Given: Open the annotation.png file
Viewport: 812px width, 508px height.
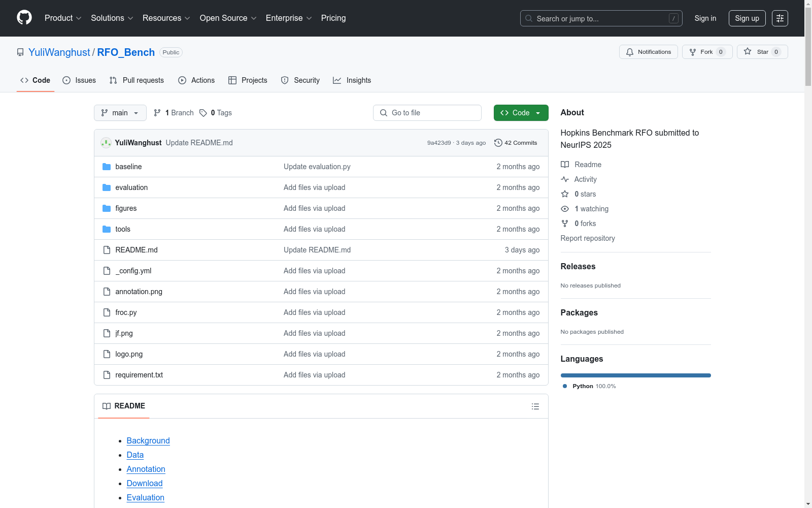Looking at the screenshot, I should point(139,292).
